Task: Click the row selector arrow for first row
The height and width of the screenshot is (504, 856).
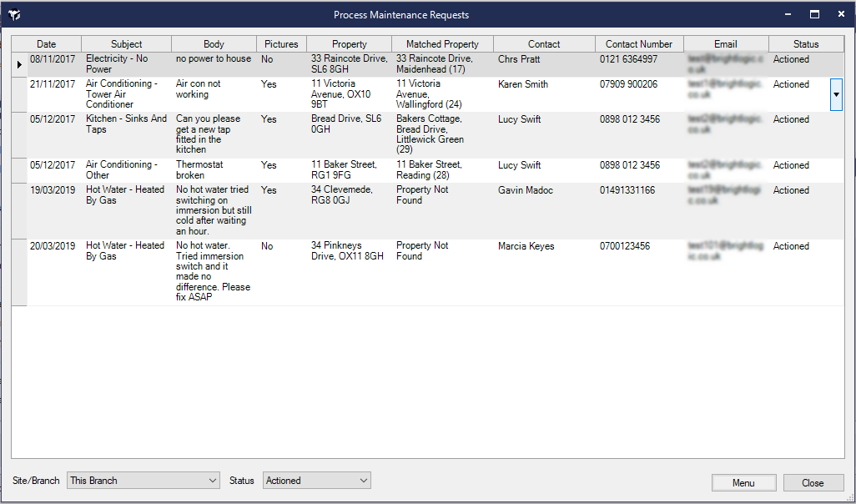Action: [19, 64]
